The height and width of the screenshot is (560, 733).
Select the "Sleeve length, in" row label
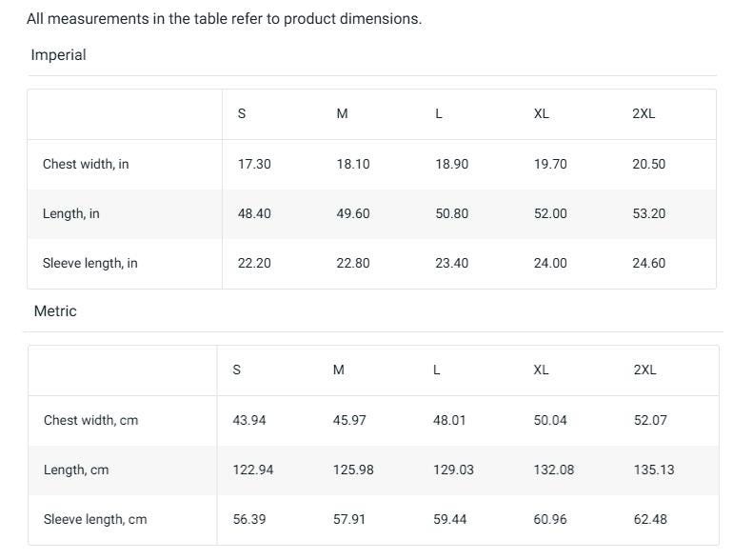[89, 263]
